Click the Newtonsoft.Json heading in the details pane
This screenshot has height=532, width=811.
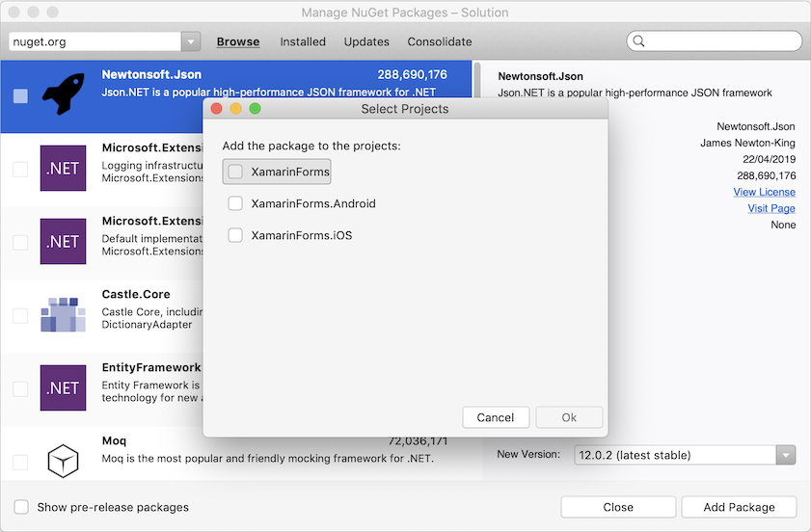point(540,76)
